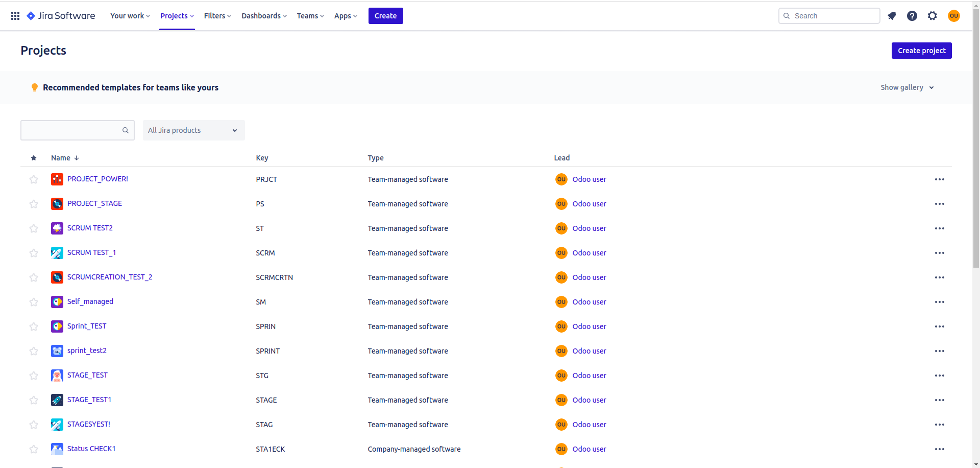Open the help question mark icon
980x468 pixels.
[912, 16]
